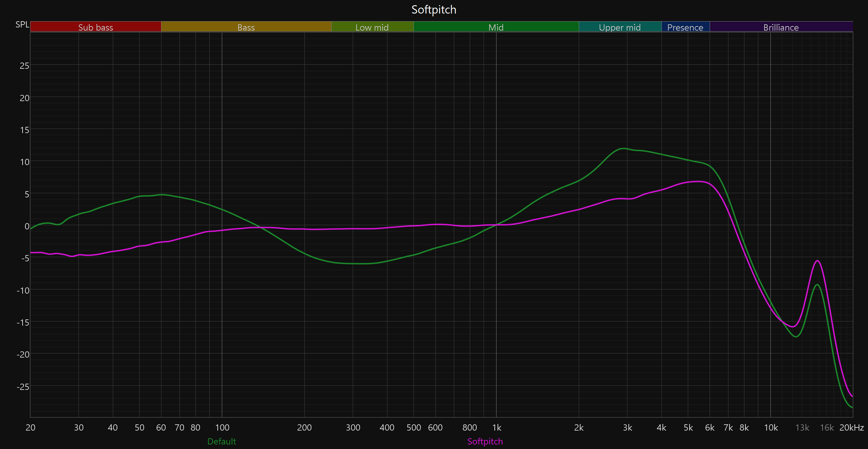Image resolution: width=868 pixels, height=449 pixels.
Task: Click the SPL axis label
Action: coord(22,25)
